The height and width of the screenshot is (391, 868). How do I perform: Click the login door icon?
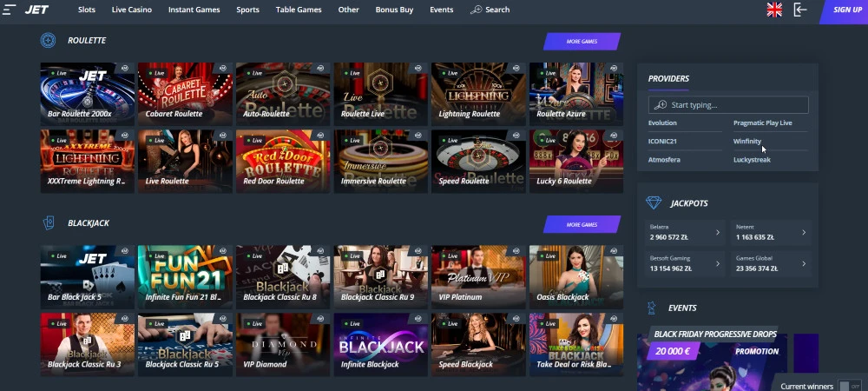point(800,10)
